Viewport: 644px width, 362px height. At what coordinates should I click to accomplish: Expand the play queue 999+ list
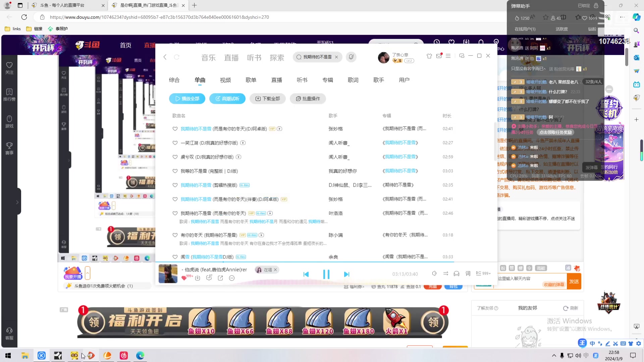click(483, 274)
